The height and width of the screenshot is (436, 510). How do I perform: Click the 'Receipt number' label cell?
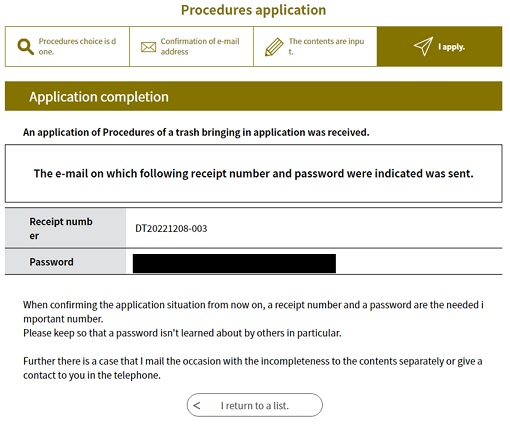click(65, 228)
